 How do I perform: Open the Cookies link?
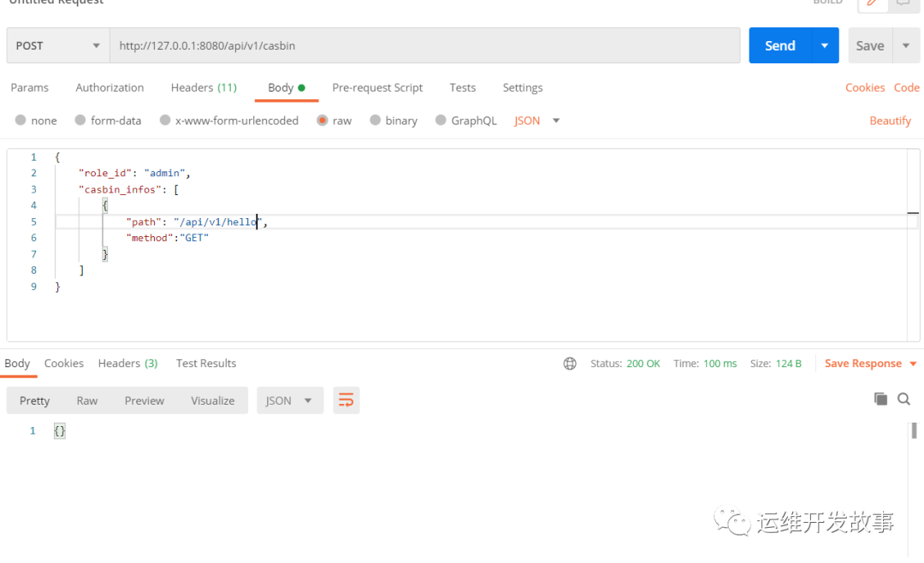[x=865, y=88]
